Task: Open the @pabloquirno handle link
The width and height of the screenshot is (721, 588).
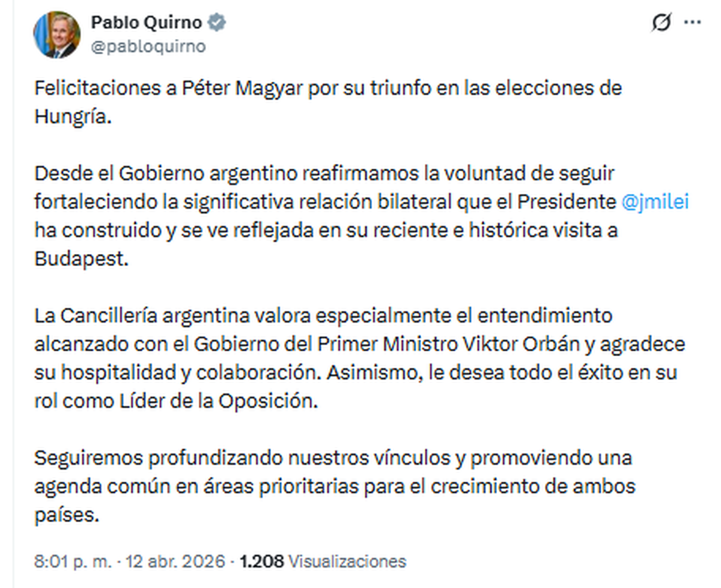Action: click(x=148, y=47)
